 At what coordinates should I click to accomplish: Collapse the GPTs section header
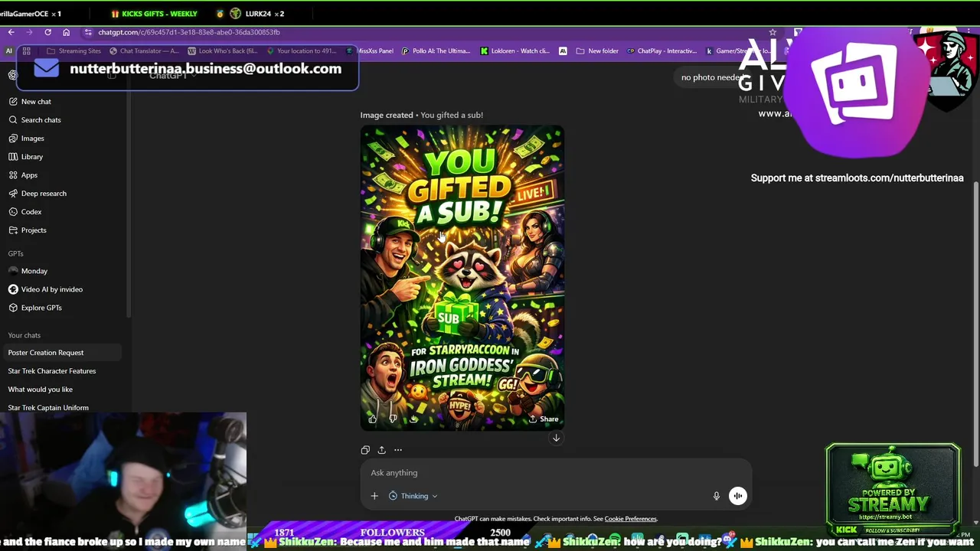[x=15, y=253]
